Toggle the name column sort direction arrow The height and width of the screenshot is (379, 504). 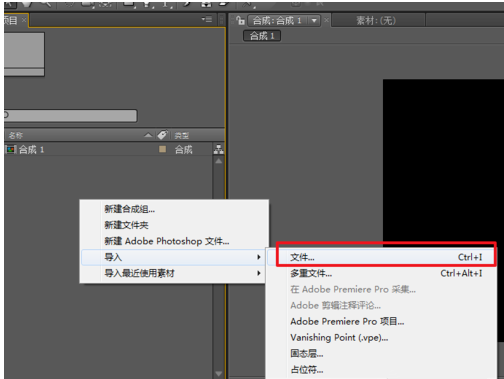[x=148, y=135]
